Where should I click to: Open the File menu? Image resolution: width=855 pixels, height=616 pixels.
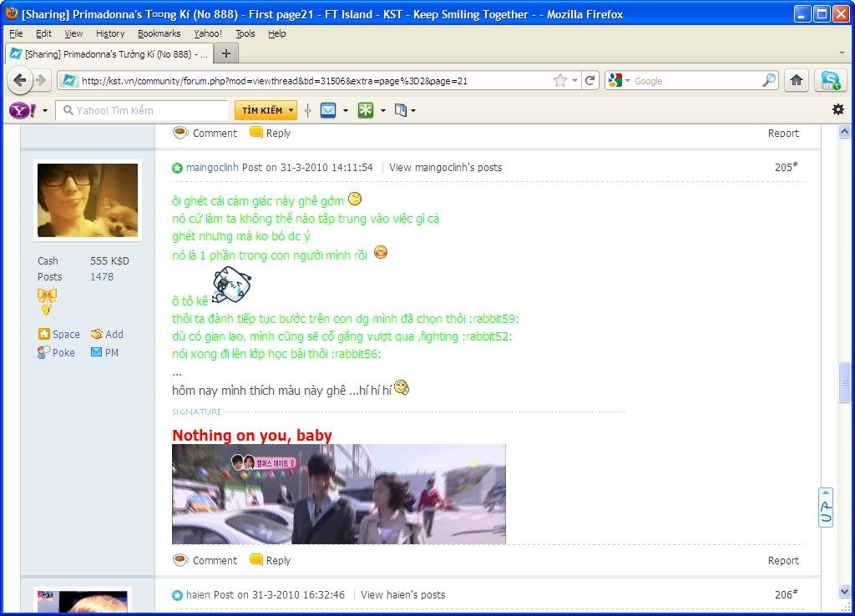point(16,33)
